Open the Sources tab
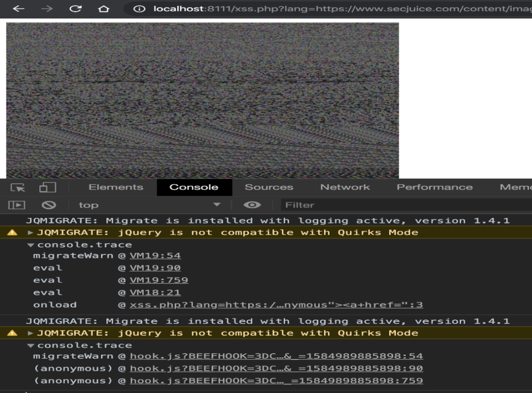 pyautogui.click(x=269, y=187)
